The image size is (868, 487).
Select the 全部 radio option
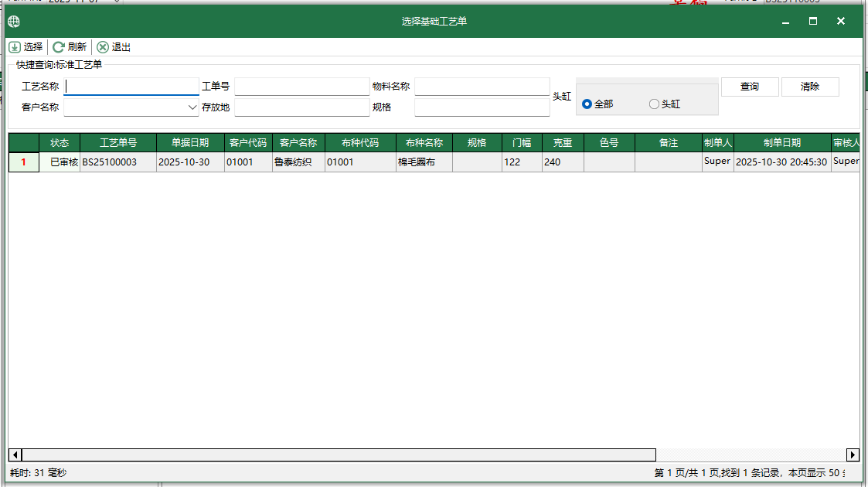click(587, 104)
